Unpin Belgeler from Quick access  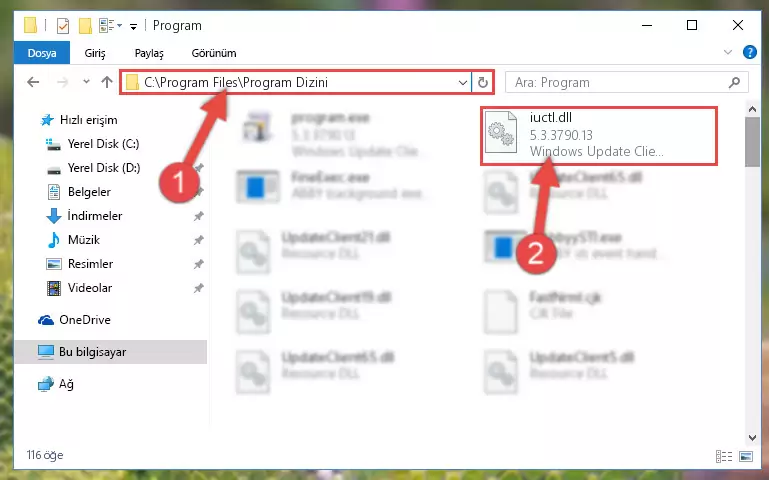(x=198, y=192)
